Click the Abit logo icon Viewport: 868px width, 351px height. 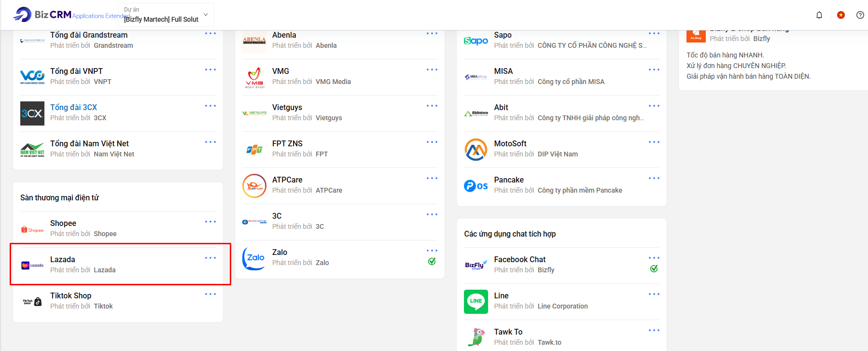(476, 113)
